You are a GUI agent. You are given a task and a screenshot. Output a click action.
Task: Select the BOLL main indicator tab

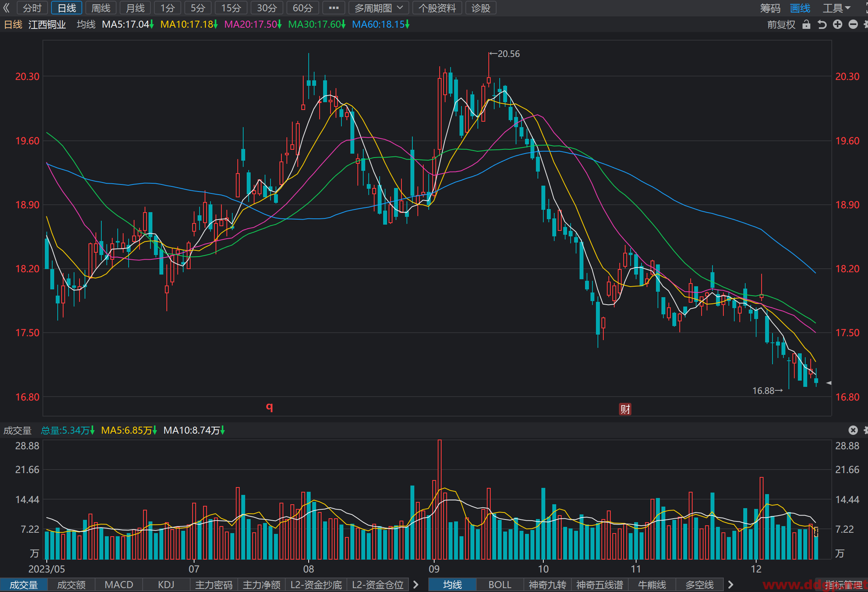click(x=500, y=585)
